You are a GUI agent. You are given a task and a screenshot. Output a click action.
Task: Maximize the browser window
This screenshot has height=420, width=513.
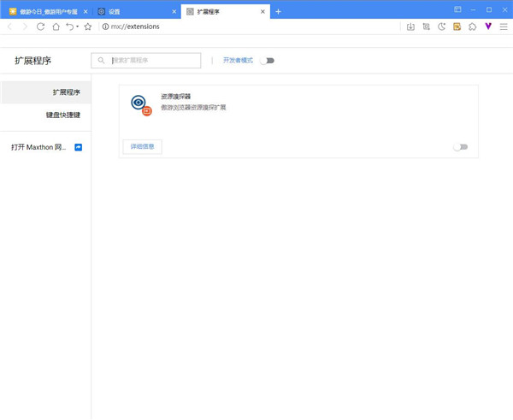click(489, 9)
